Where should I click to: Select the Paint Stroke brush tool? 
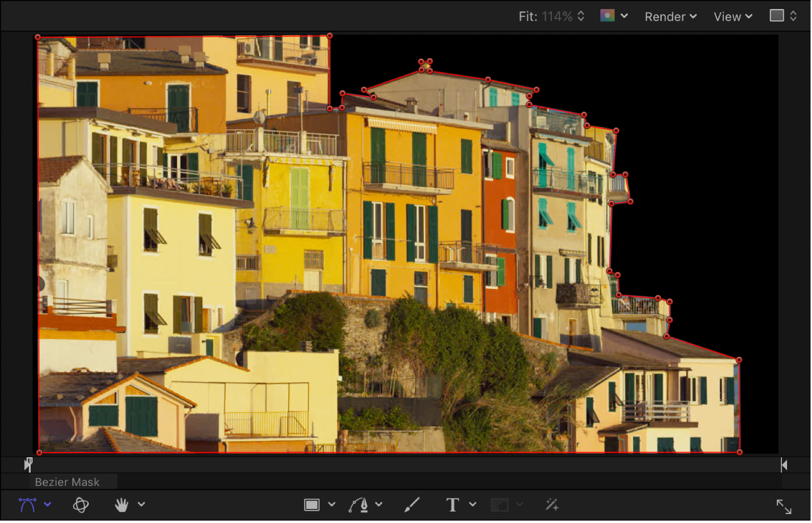(412, 505)
